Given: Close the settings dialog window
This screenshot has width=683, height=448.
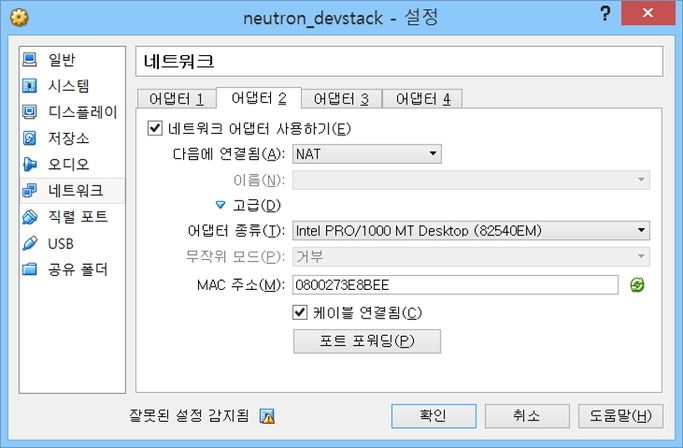Looking at the screenshot, I should click(x=648, y=13).
